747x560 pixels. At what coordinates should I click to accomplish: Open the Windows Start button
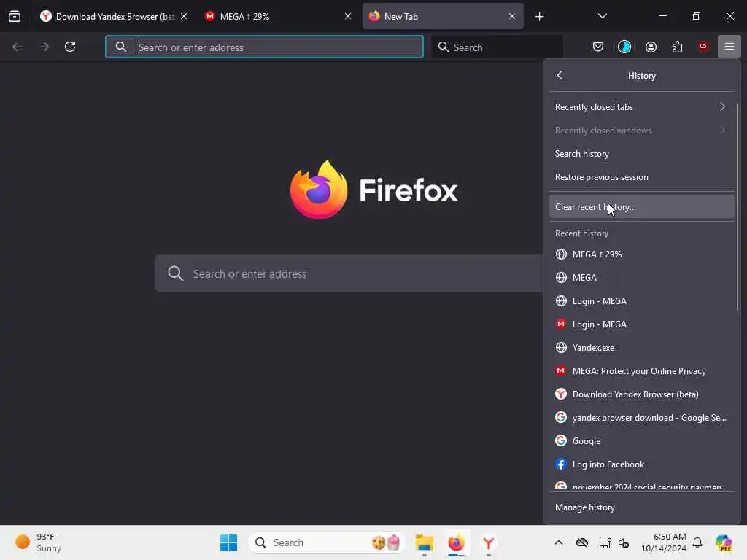[x=228, y=542]
